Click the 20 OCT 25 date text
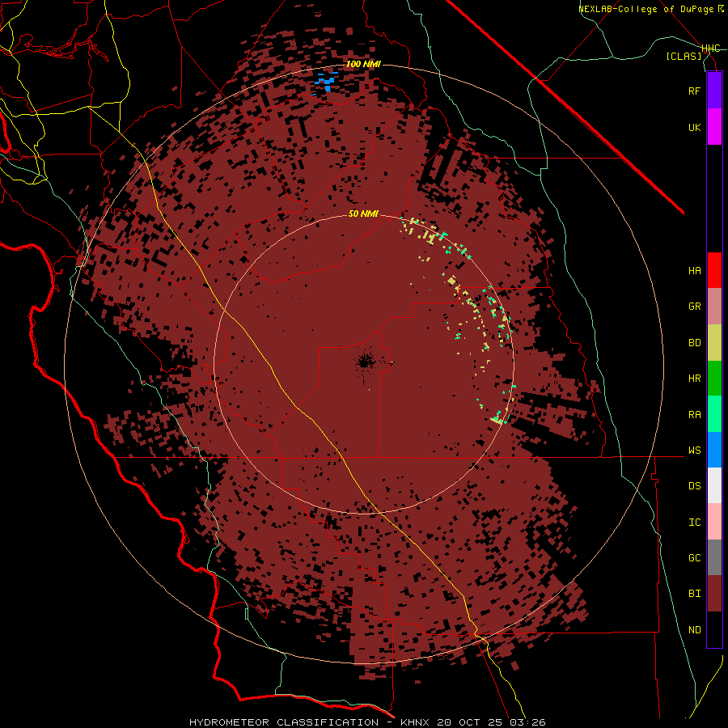The width and height of the screenshot is (728, 728). [472, 722]
